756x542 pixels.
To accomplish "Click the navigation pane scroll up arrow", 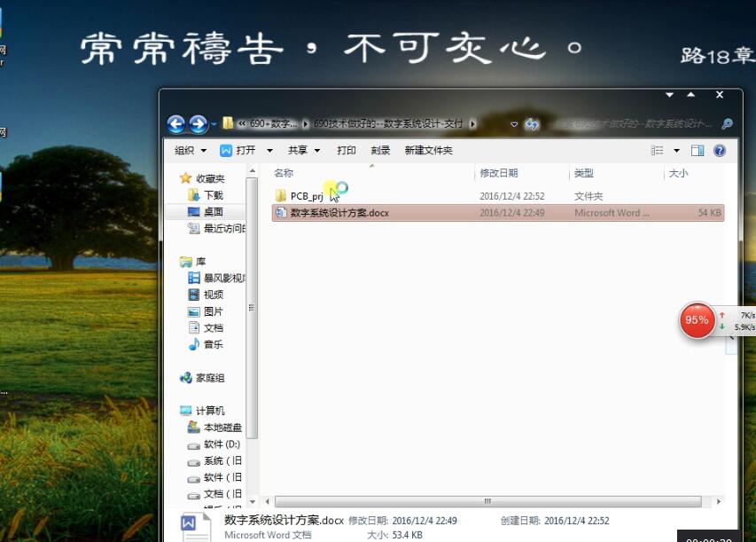I will pos(253,171).
